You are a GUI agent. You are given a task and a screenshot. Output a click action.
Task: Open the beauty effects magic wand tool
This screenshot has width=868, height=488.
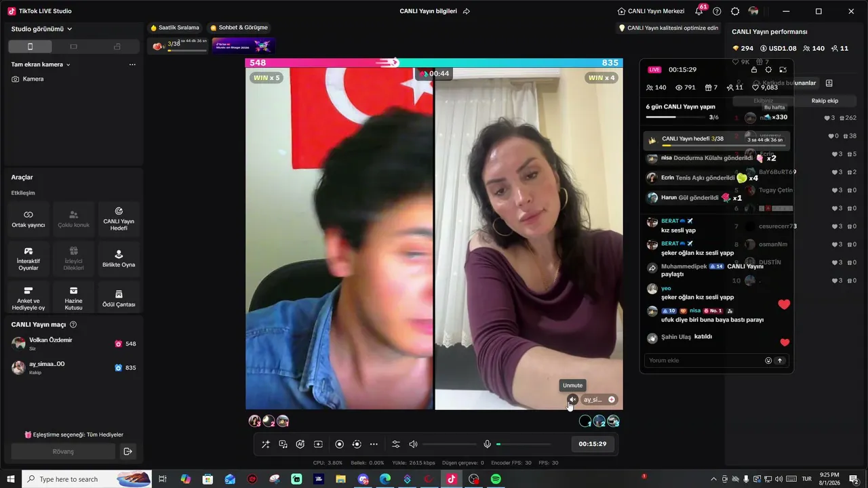coord(265,444)
